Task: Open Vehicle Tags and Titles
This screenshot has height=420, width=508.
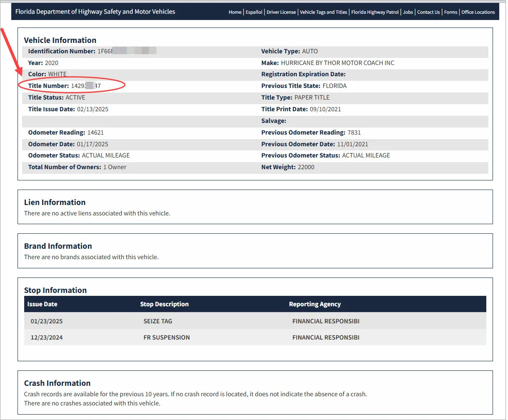Action: (x=324, y=12)
